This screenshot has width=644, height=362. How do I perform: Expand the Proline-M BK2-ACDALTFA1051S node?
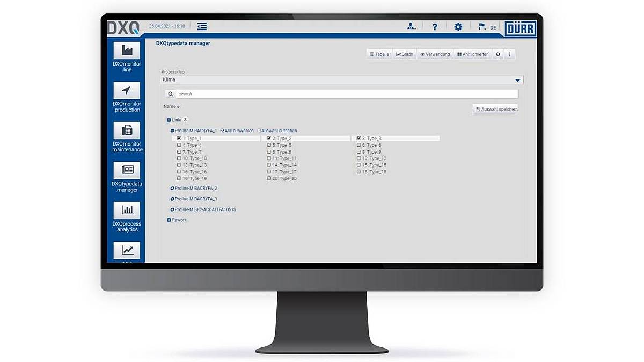pyautogui.click(x=172, y=209)
